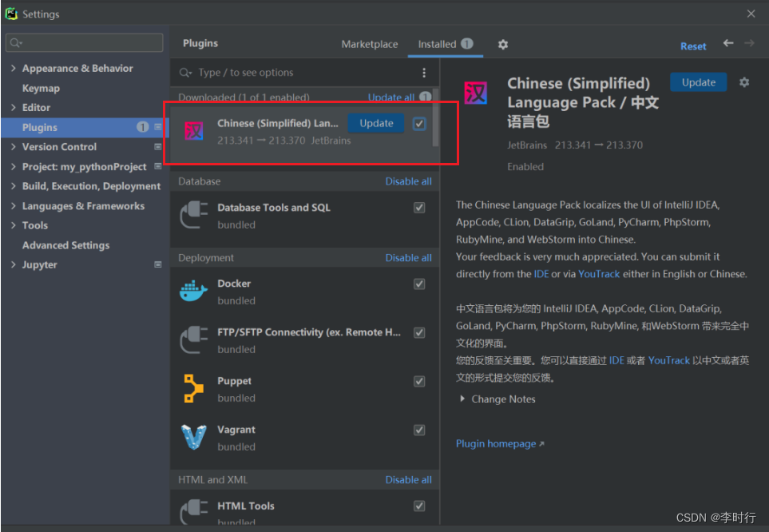Expand the Version Control node
This screenshot has width=769, height=532.
(x=14, y=147)
